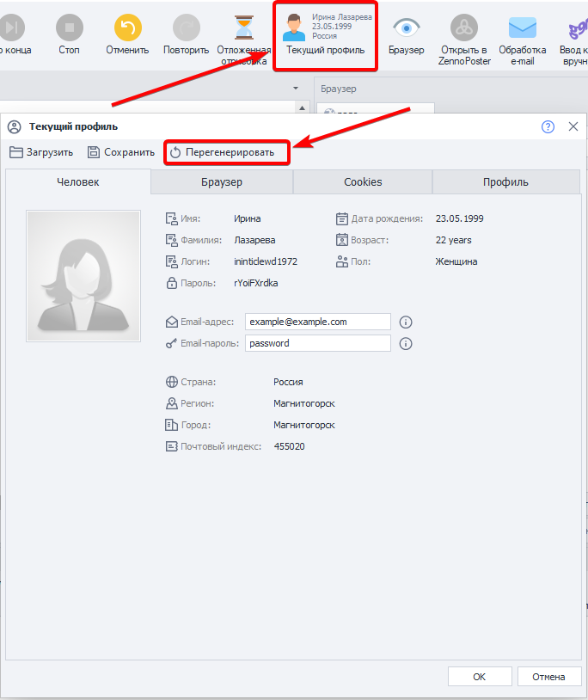
Task: Open the Профиль tab
Action: (x=505, y=182)
